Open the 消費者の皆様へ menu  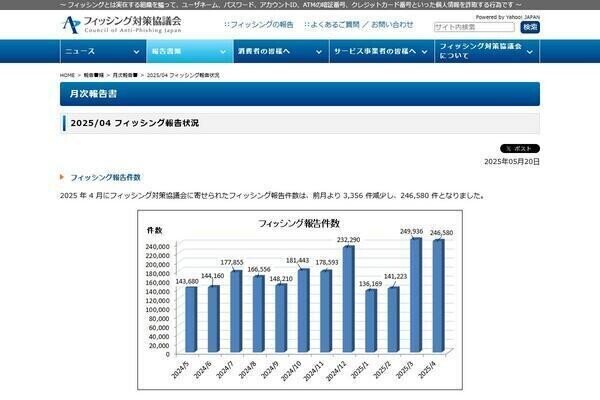tap(281, 51)
